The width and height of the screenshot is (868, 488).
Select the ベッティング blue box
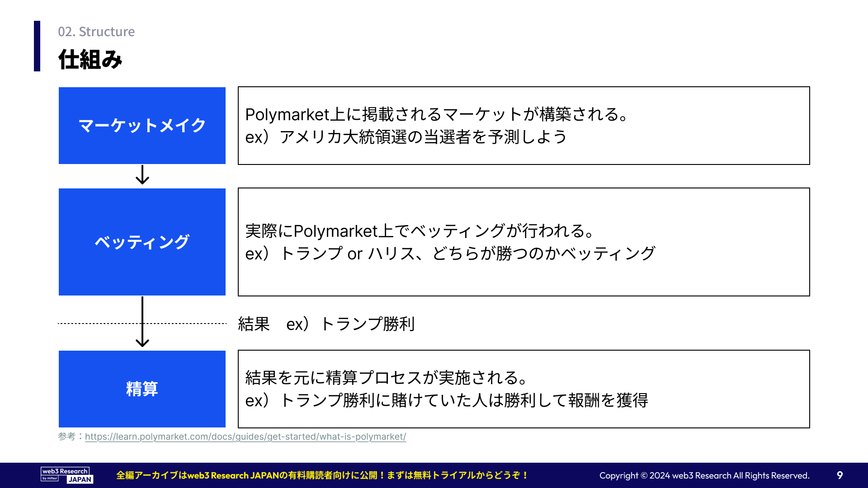click(142, 242)
